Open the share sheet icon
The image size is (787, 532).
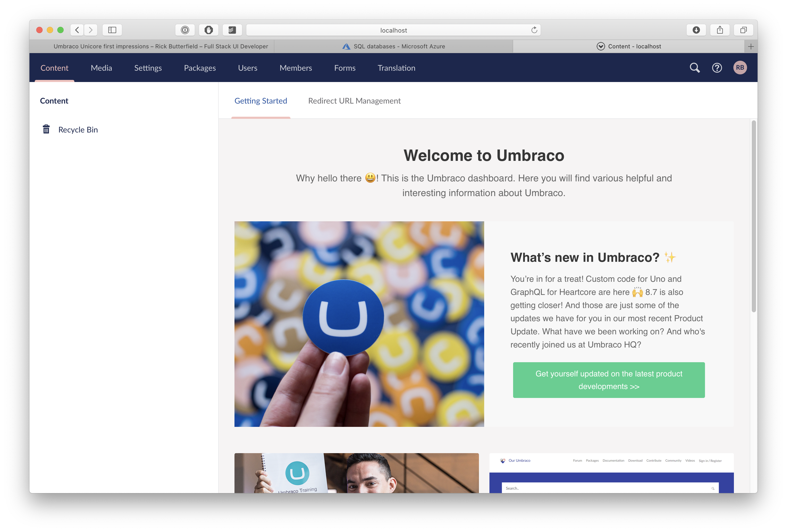point(720,30)
